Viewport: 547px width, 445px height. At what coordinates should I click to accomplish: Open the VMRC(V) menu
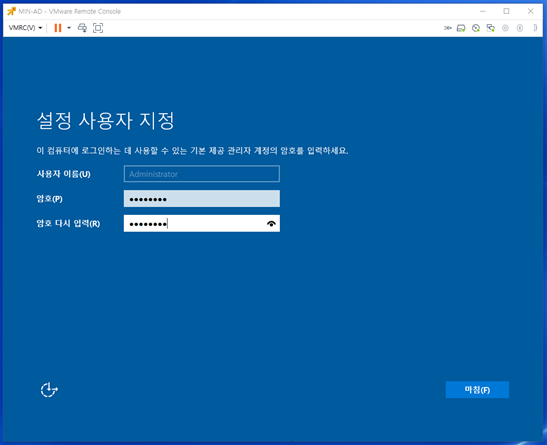tap(25, 28)
